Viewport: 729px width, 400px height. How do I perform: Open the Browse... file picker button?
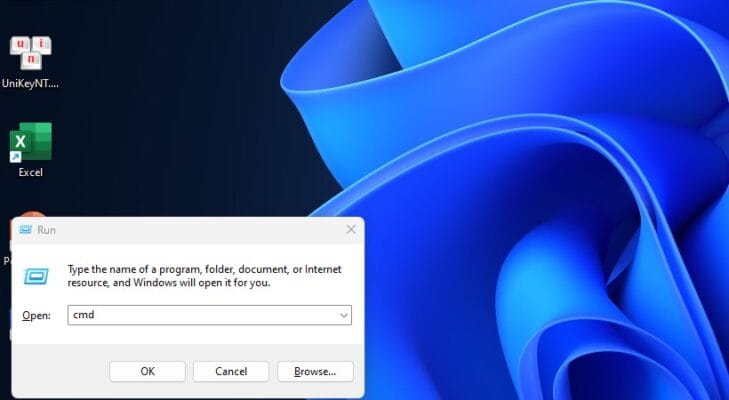click(x=315, y=371)
